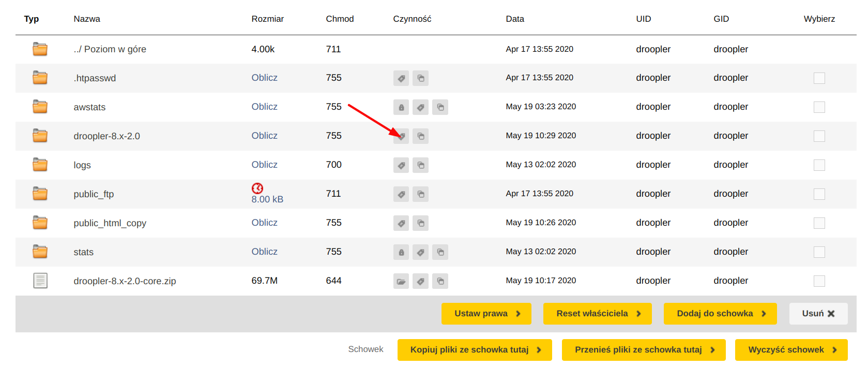Click the Nazwa column header

coord(87,19)
